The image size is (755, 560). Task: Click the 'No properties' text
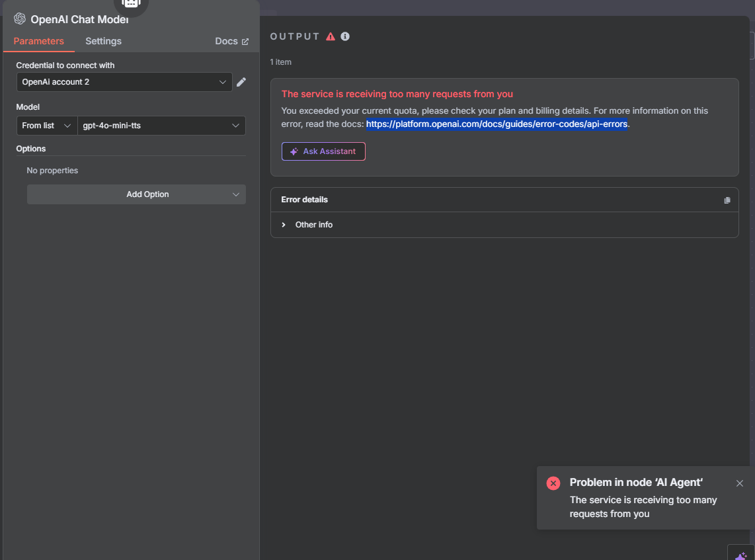(52, 171)
